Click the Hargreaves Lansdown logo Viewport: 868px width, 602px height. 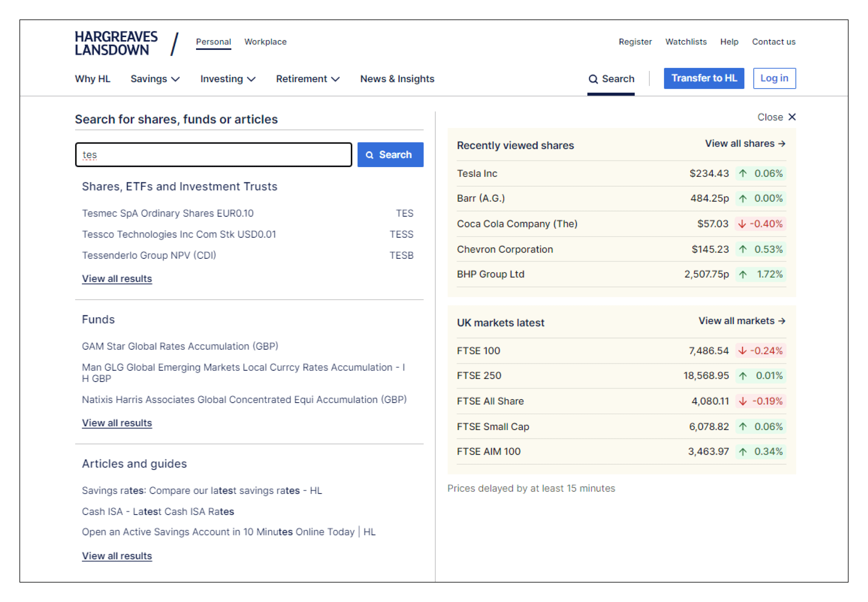pos(116,43)
